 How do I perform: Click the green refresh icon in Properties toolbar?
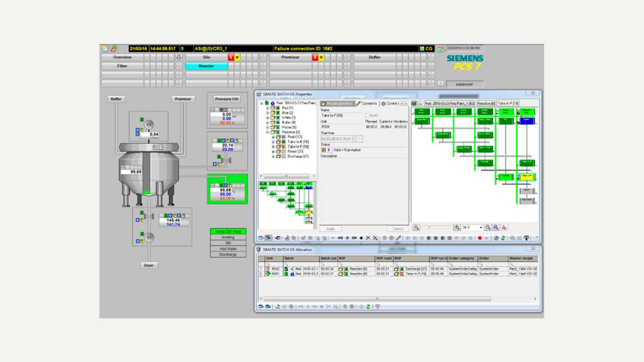coord(503,238)
